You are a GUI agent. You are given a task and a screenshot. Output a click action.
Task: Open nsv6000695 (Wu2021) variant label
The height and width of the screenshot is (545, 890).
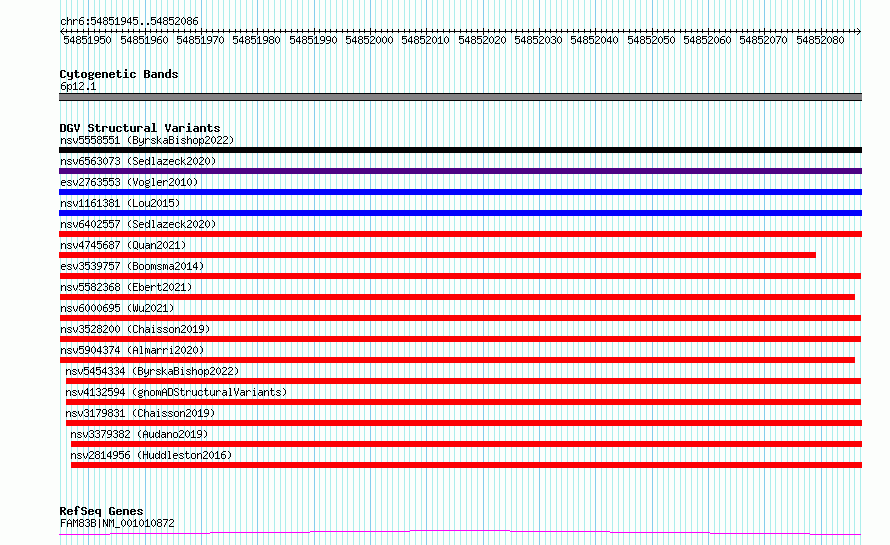(x=117, y=308)
